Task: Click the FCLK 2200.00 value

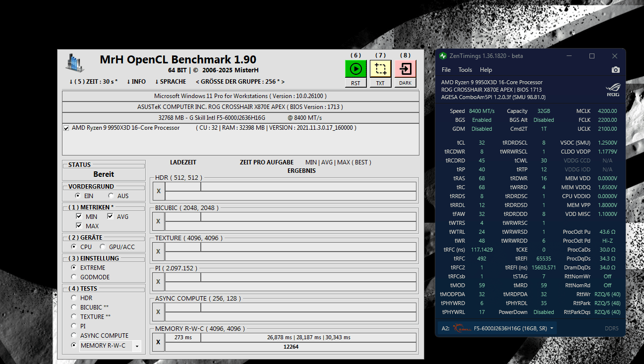Action: tap(607, 120)
